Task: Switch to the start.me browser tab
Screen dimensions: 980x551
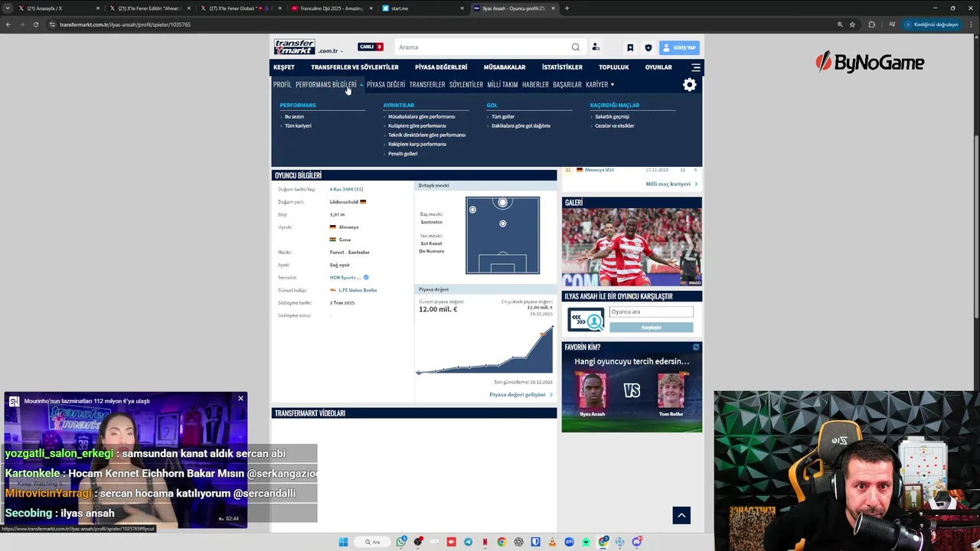Action: [x=423, y=8]
